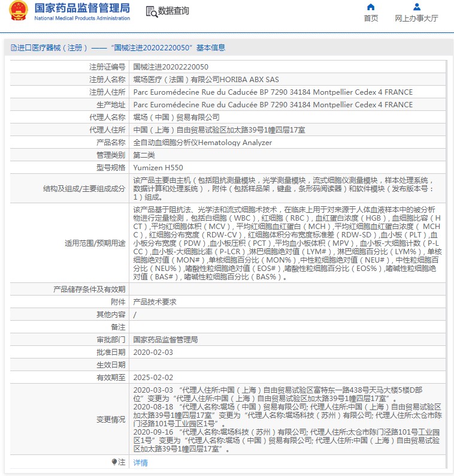Select agent name 堀场（中国）贸易有限公司
Image resolution: width=454 pixels, height=476 pixels.
coord(176,117)
